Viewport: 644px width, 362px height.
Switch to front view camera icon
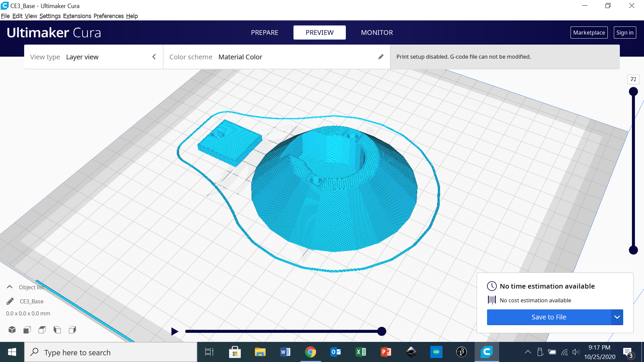click(x=27, y=330)
